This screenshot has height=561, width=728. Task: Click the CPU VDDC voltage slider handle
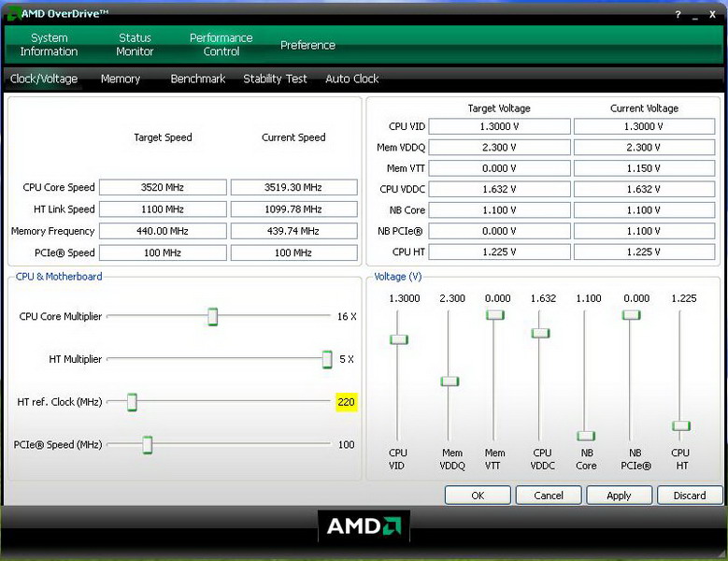coord(540,333)
